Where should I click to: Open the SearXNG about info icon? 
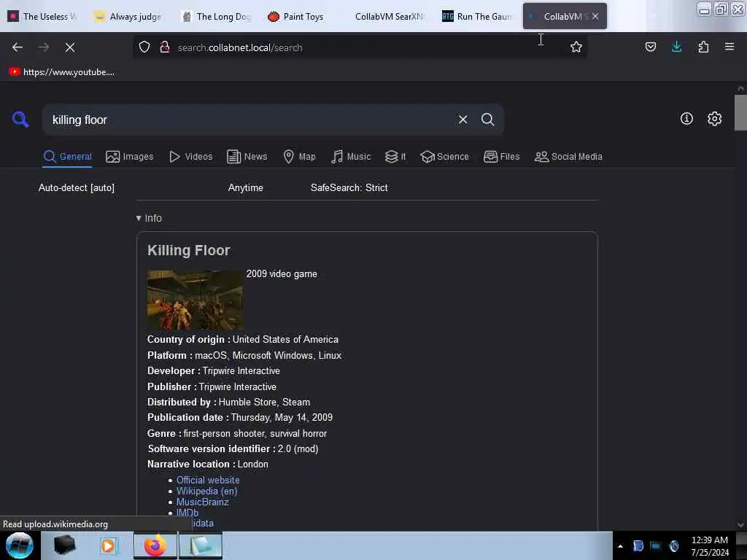pyautogui.click(x=686, y=119)
